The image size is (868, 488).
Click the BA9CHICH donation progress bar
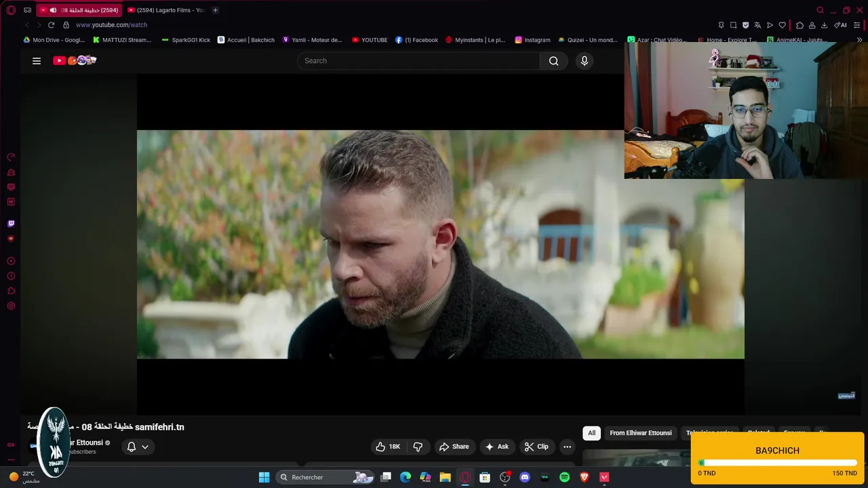(777, 463)
